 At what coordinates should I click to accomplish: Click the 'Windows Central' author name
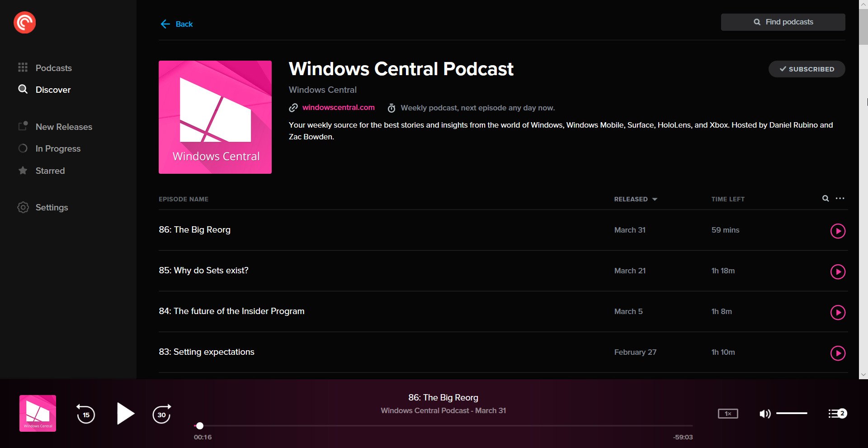[x=323, y=90]
